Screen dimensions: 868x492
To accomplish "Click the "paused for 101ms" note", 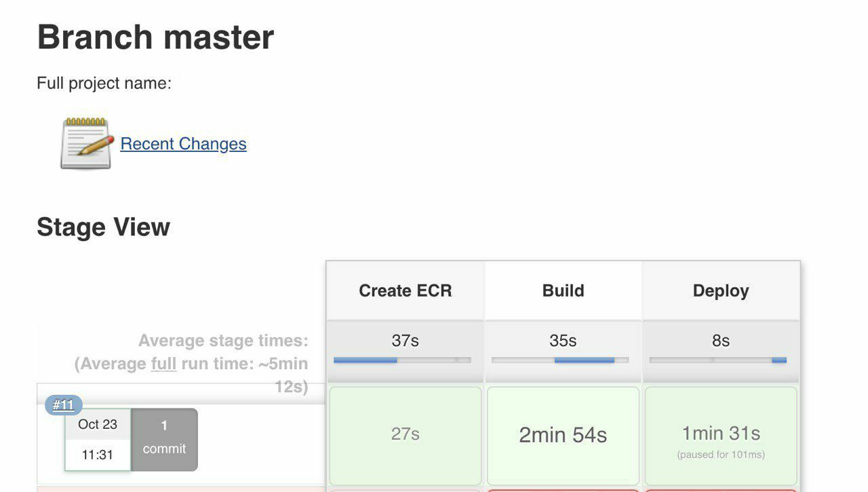I will point(721,455).
